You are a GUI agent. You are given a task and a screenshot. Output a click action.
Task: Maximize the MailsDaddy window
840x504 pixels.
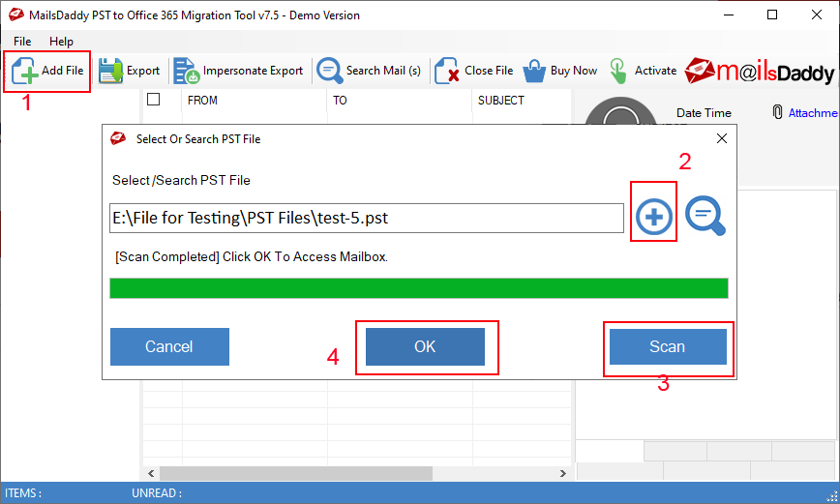772,15
